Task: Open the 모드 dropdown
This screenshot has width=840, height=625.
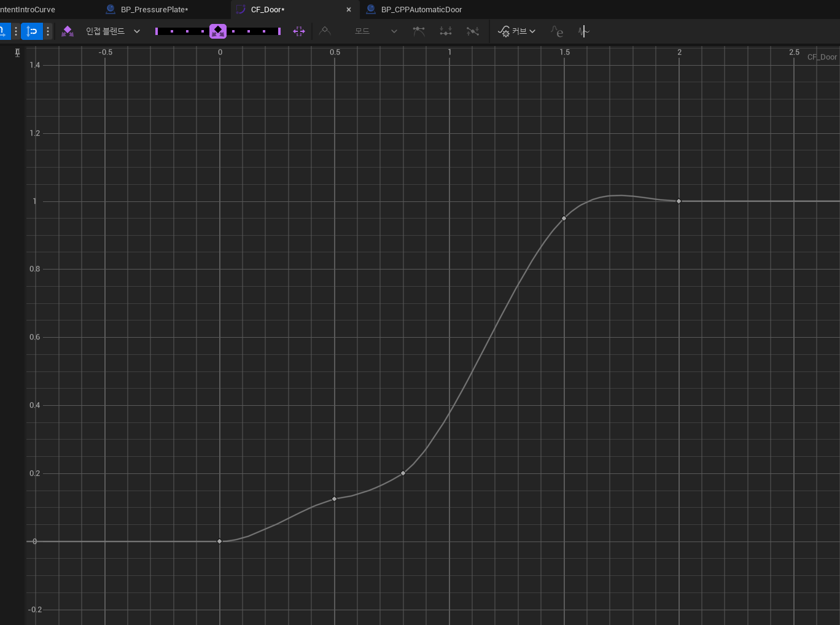Action: coord(376,31)
